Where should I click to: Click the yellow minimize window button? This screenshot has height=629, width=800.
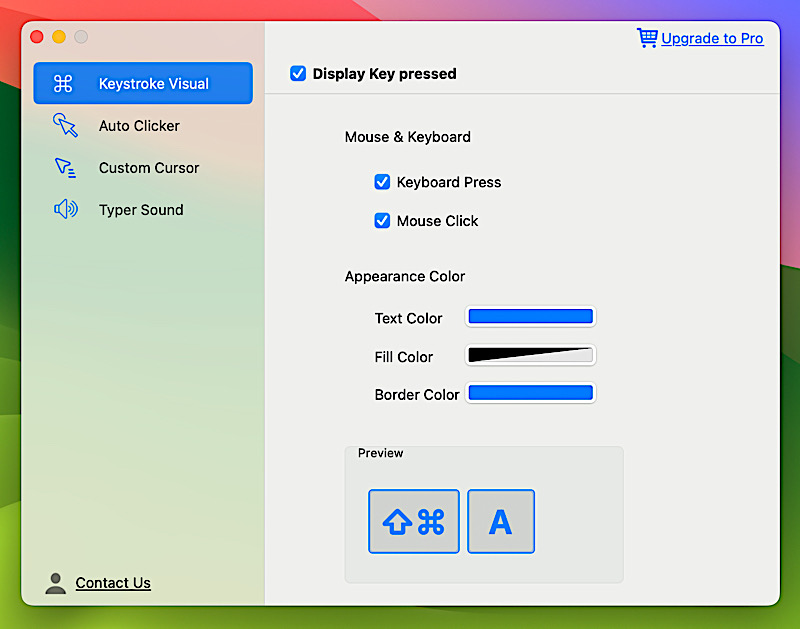(59, 37)
